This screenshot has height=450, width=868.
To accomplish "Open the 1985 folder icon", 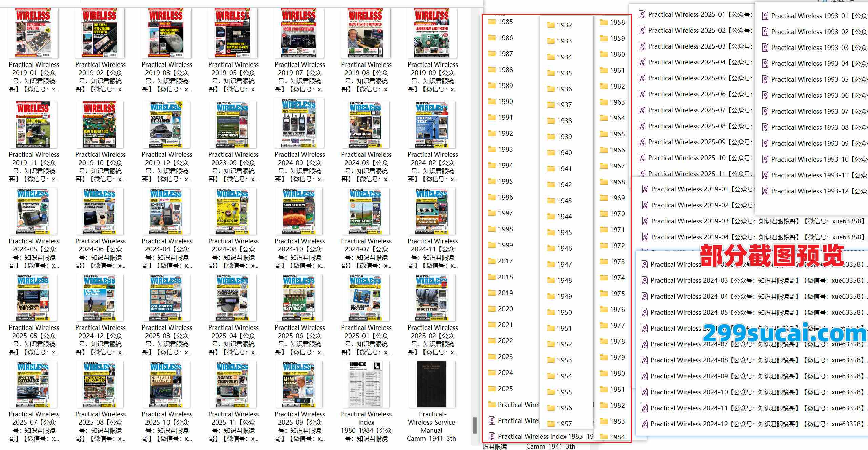I will click(492, 22).
